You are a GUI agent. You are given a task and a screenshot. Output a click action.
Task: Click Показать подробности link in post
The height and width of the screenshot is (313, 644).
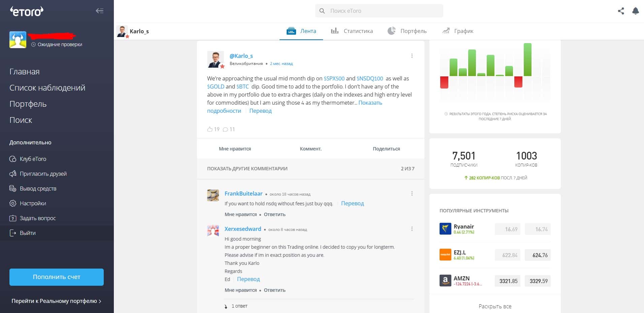[x=295, y=107]
